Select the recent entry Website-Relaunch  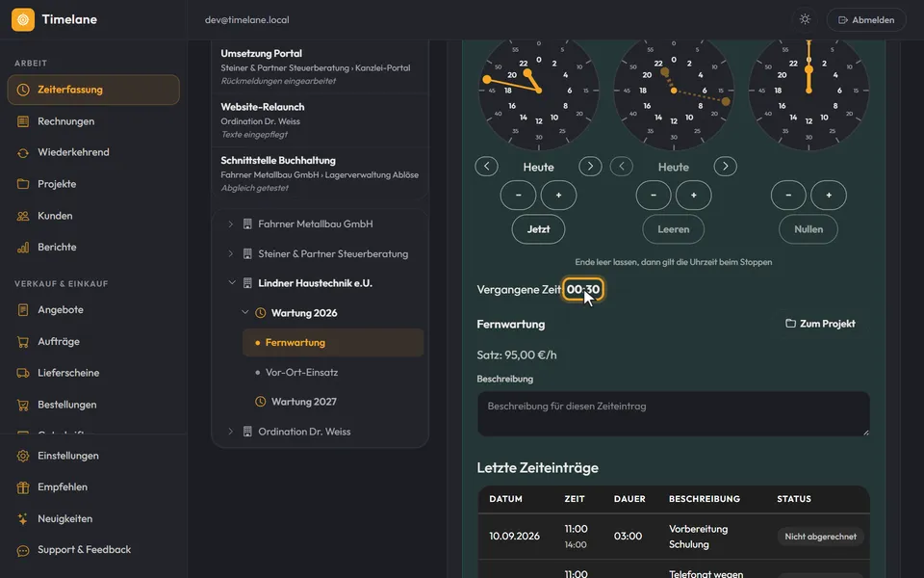[320, 120]
